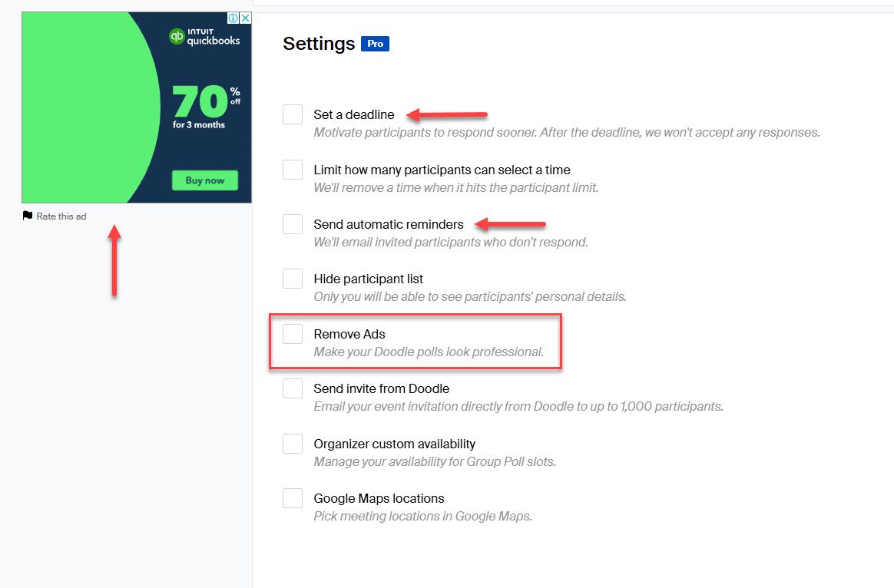Check Google Maps locations
Image resolution: width=894 pixels, height=588 pixels.
click(292, 497)
